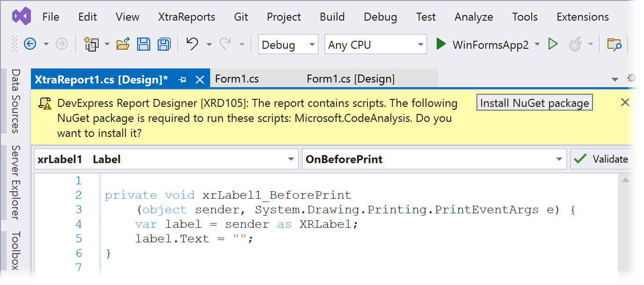The image size is (644, 285).
Task: Dismiss the yellow NuGet notification bar
Action: coord(625,102)
